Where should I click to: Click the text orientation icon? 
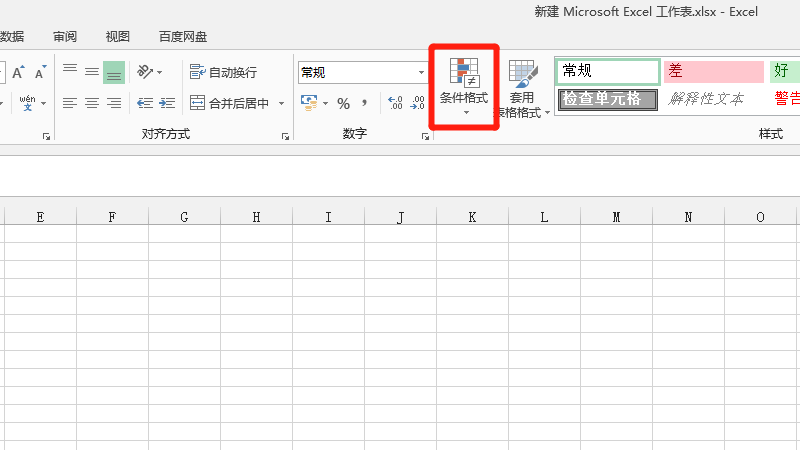146,72
